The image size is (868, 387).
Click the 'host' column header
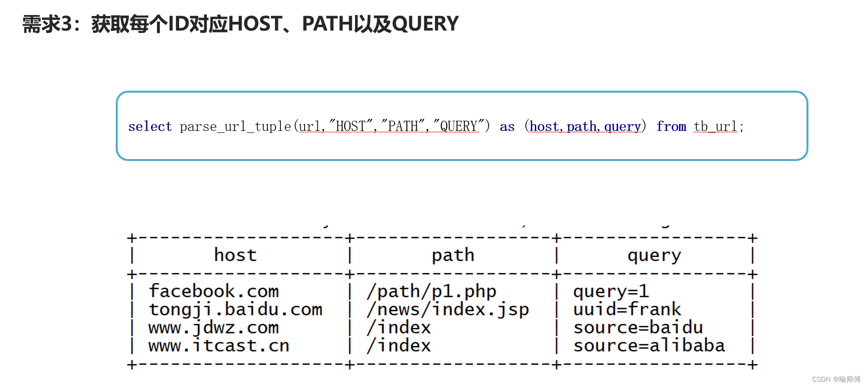tap(235, 255)
